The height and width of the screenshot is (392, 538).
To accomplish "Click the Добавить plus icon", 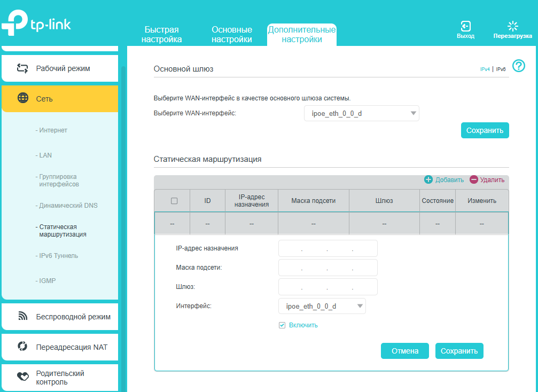I will coord(428,180).
